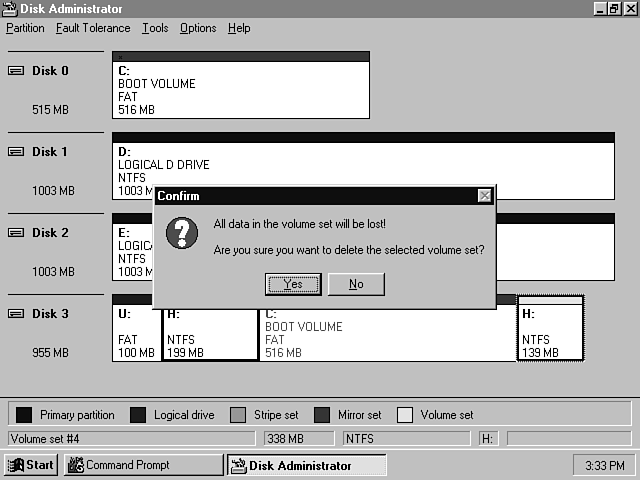This screenshot has width=640, height=480.
Task: Click the Primary partition legend color box
Action: click(x=25, y=415)
